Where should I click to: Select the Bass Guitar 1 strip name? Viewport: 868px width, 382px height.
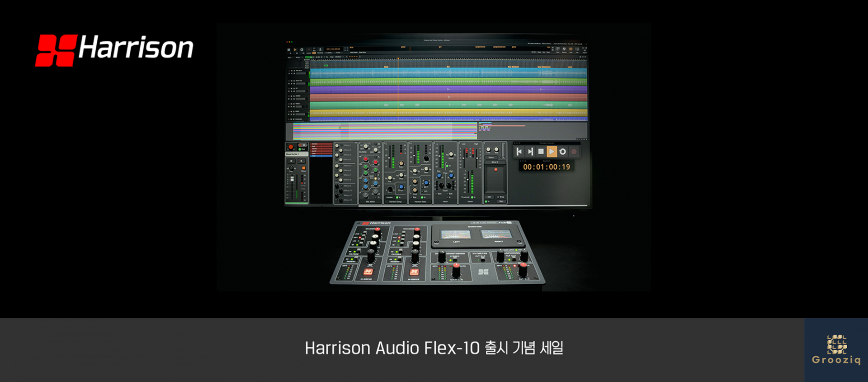(x=297, y=154)
